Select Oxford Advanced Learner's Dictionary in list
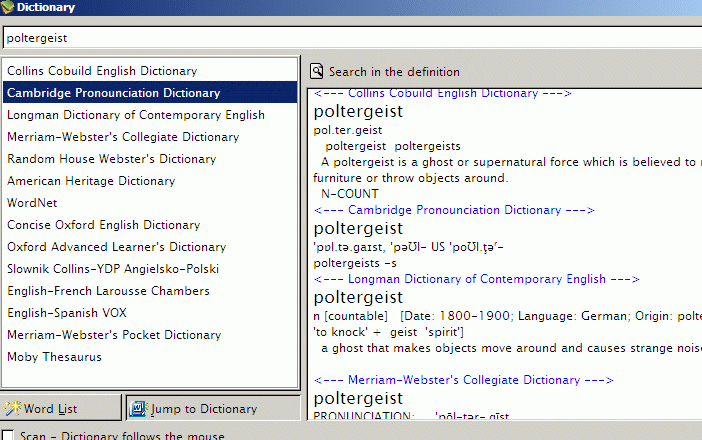Screen dimensions: 702x440 point(150,247)
